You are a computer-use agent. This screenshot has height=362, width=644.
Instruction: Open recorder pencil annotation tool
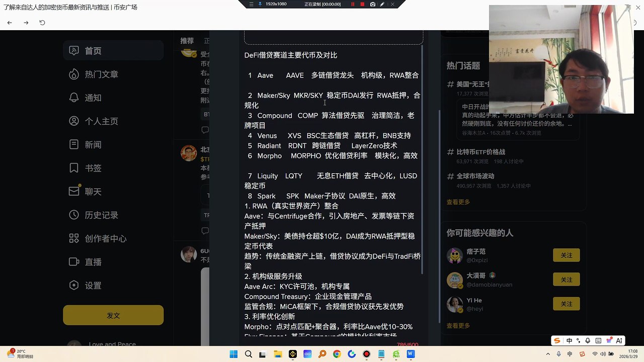click(382, 4)
